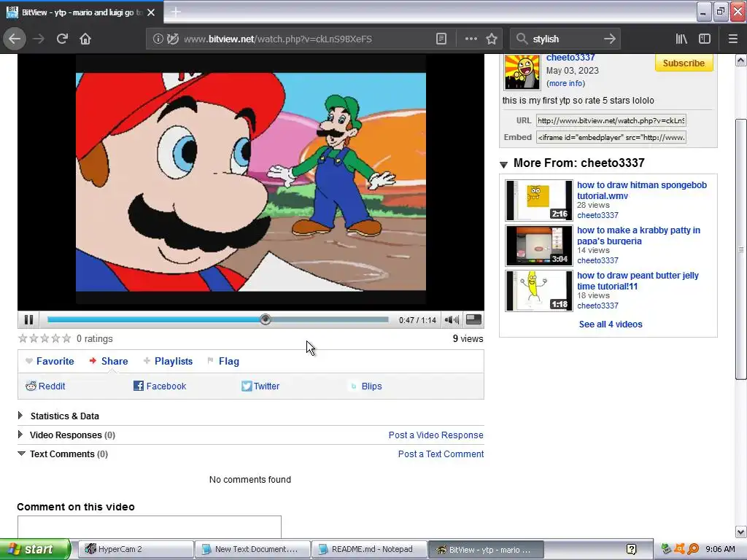The image size is (747, 560).
Task: Open krabby patty papa's burgeria video link
Action: click(x=638, y=236)
